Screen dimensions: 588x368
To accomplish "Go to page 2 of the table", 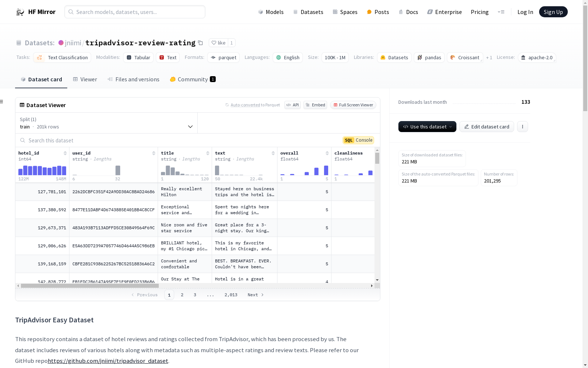I will (x=182, y=295).
